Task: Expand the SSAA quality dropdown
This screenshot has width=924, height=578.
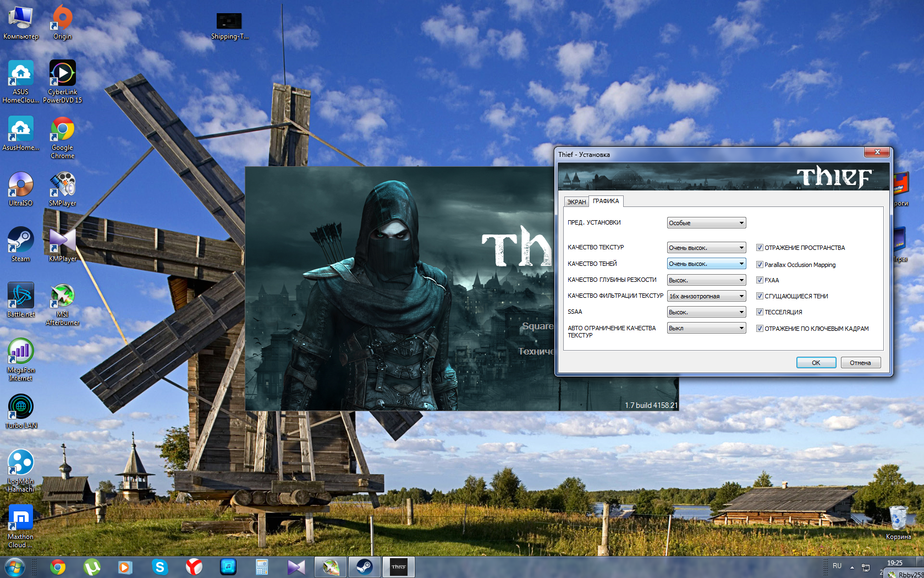Action: click(x=706, y=312)
